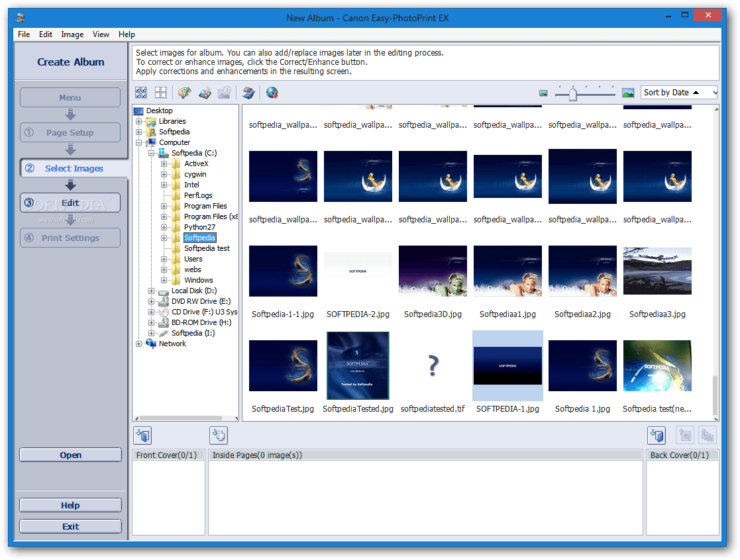740x560 pixels.
Task: Click the Exit button
Action: [70, 526]
